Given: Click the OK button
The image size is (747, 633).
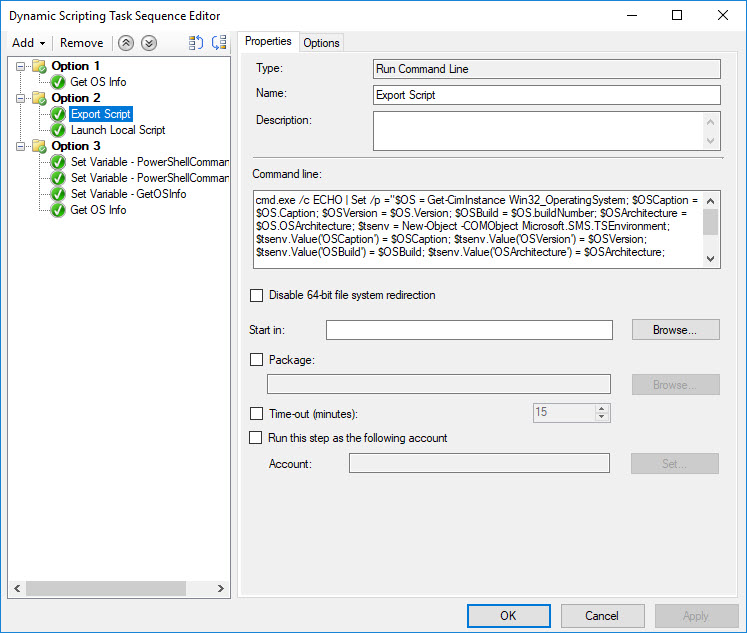Looking at the screenshot, I should (508, 616).
